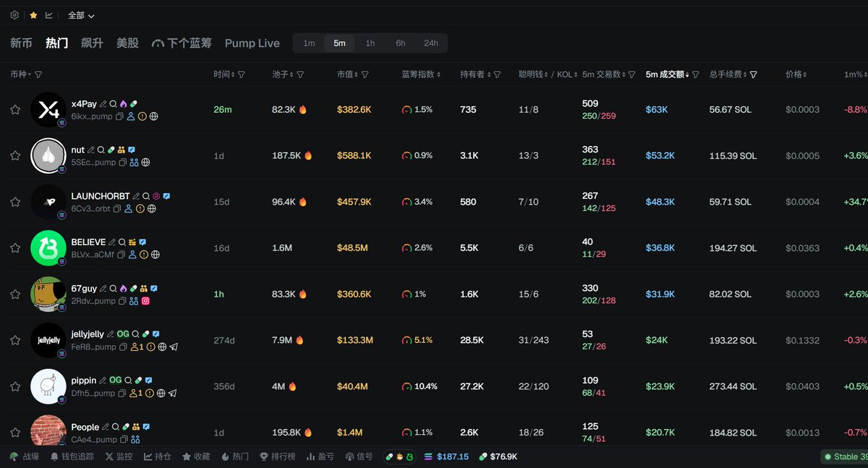Open filter for 币种 column
Screen dimensions: 868x468
click(x=38, y=75)
